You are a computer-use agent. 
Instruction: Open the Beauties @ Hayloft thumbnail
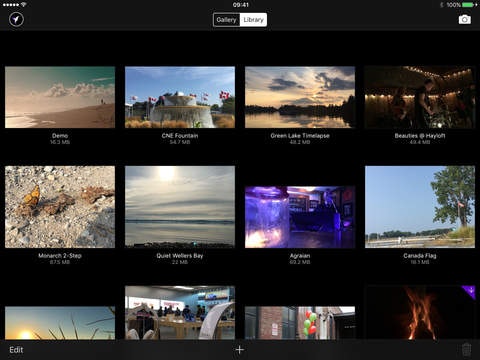[x=420, y=97]
